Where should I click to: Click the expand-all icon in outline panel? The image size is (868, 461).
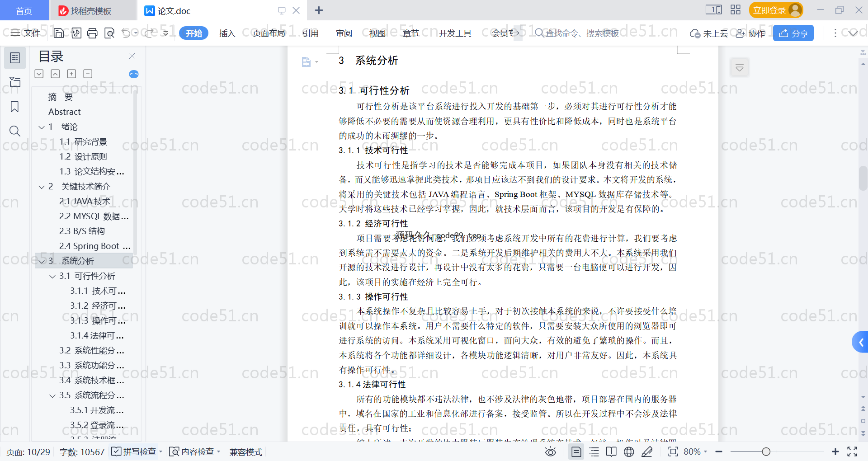pyautogui.click(x=39, y=74)
